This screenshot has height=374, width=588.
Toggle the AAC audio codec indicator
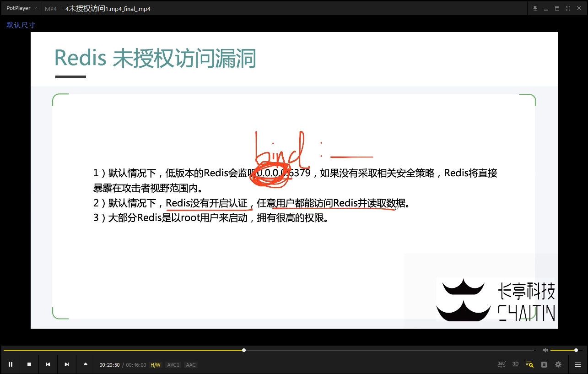click(x=190, y=364)
